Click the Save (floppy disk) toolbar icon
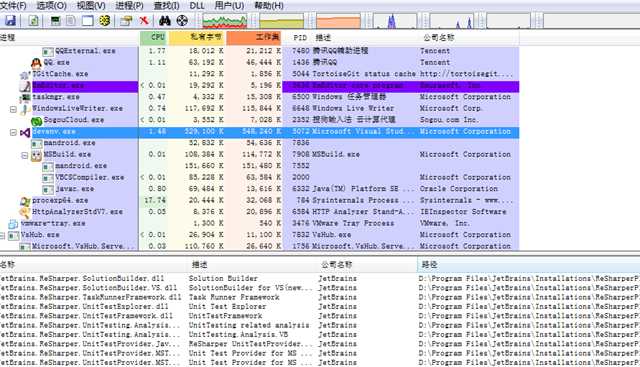The width and height of the screenshot is (640, 367). 10,20
